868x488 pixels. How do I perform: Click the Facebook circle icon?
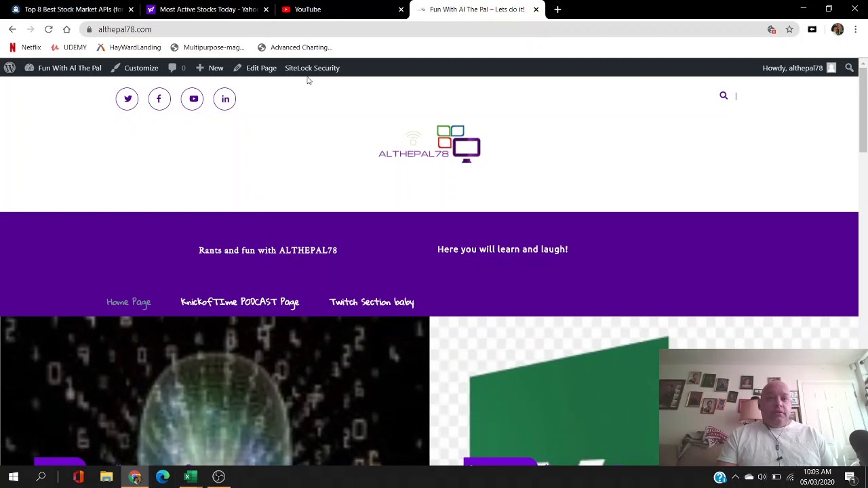pos(159,98)
